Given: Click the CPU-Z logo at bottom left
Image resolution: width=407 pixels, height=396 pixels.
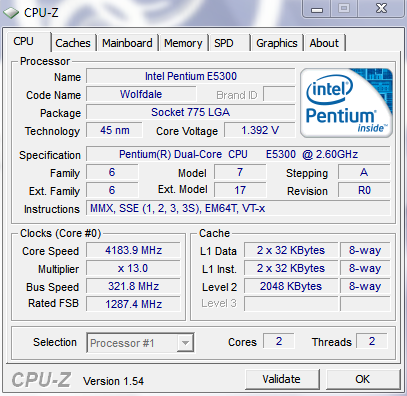Looking at the screenshot, I should 41,380.
